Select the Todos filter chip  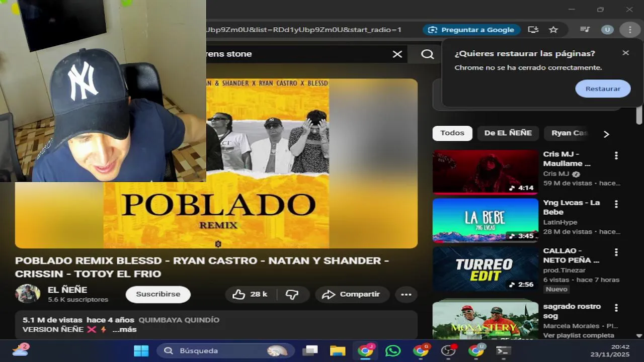(452, 133)
